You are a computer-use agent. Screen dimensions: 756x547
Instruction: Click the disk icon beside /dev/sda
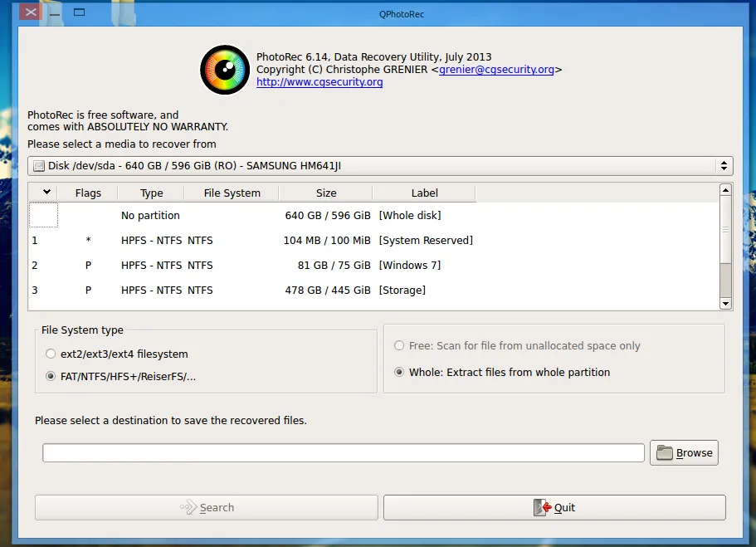[37, 165]
